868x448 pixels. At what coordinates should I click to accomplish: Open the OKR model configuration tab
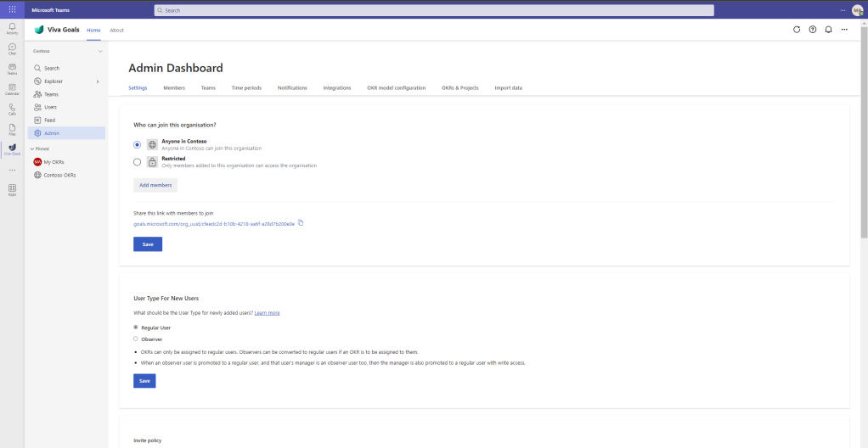396,87
